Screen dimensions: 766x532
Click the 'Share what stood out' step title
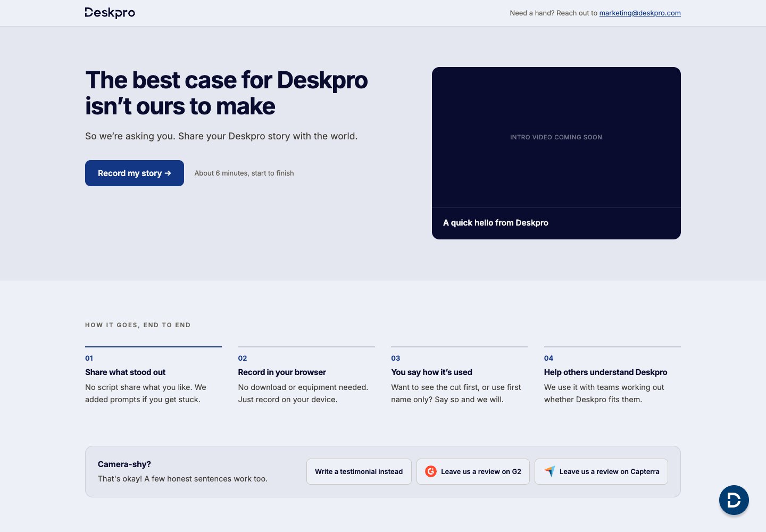pos(125,372)
